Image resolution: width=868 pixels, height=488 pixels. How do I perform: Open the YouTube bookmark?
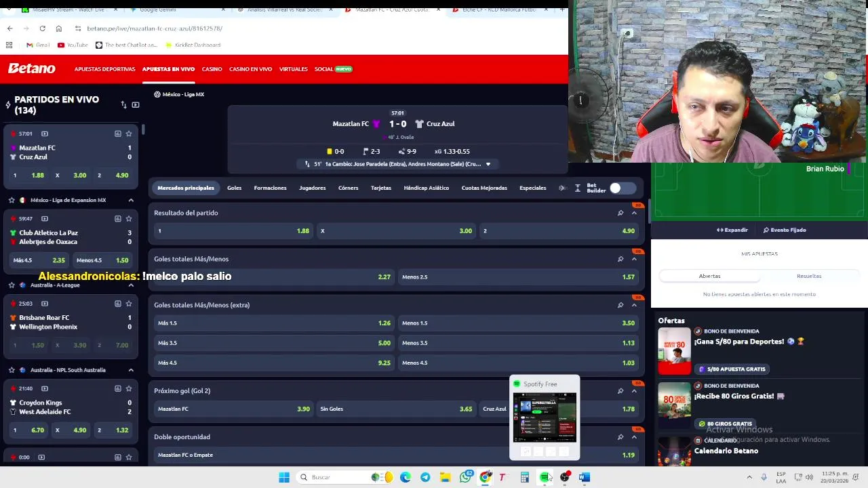point(73,45)
